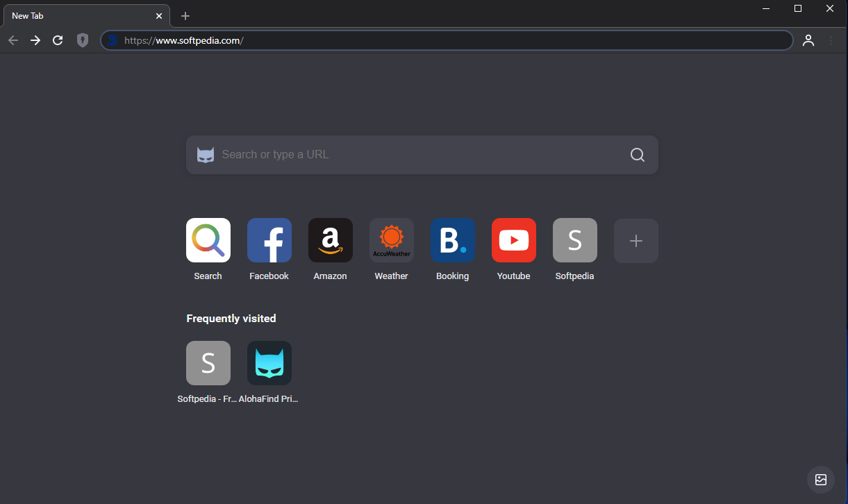Click the Search label under first tile
Image resolution: width=848 pixels, height=504 pixels.
208,276
